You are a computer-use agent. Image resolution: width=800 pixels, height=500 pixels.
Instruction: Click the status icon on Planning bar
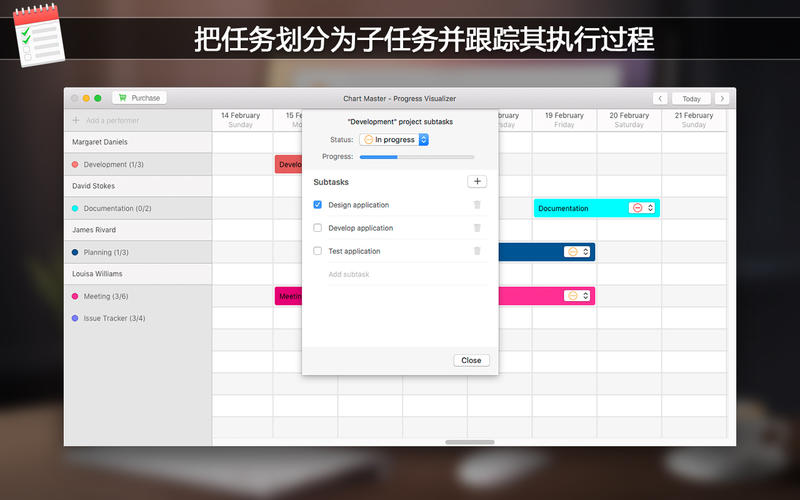pos(572,252)
